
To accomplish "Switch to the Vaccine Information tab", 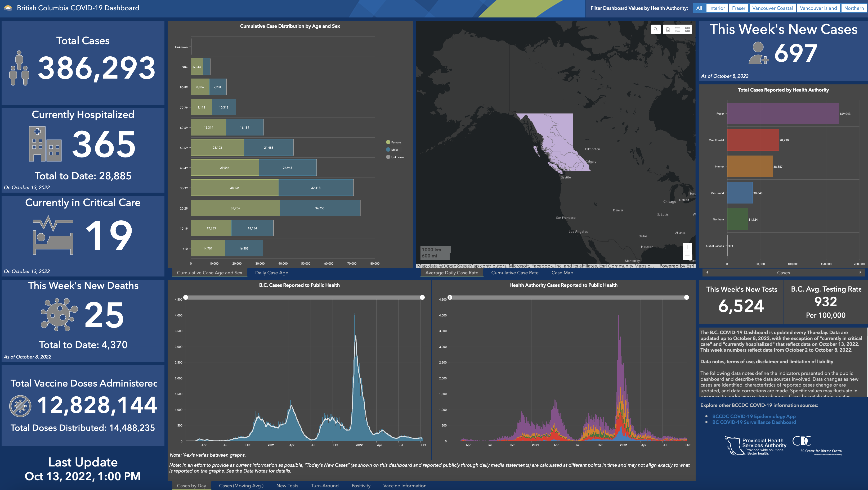I will click(x=404, y=486).
